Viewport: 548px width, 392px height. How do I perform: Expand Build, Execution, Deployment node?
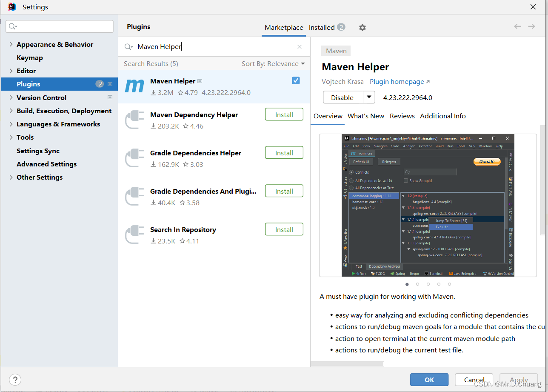(11, 111)
